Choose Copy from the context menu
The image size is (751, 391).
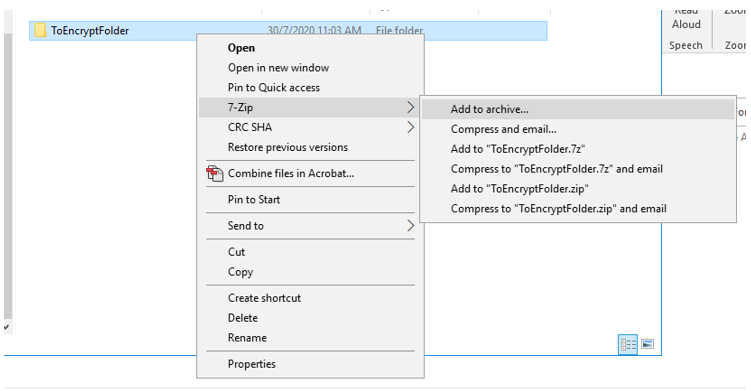click(310, 272)
